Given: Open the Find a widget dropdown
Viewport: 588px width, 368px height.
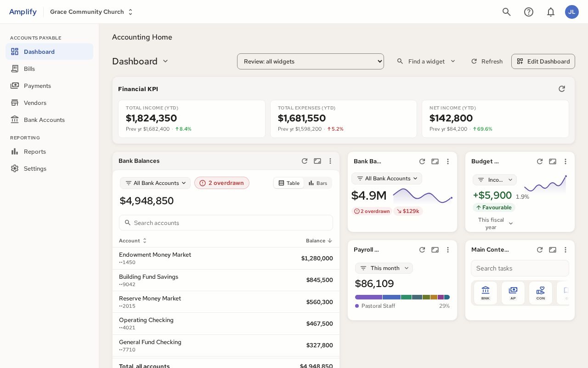Looking at the screenshot, I should [426, 61].
